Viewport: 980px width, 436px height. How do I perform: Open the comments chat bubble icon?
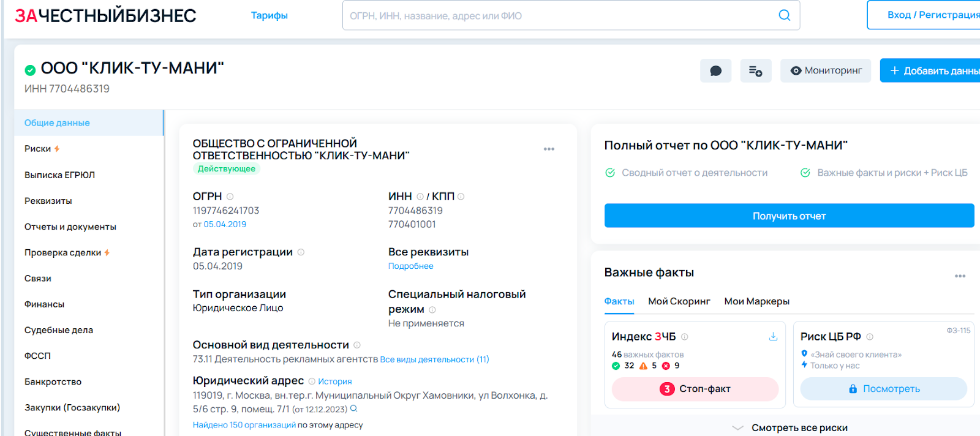(715, 71)
